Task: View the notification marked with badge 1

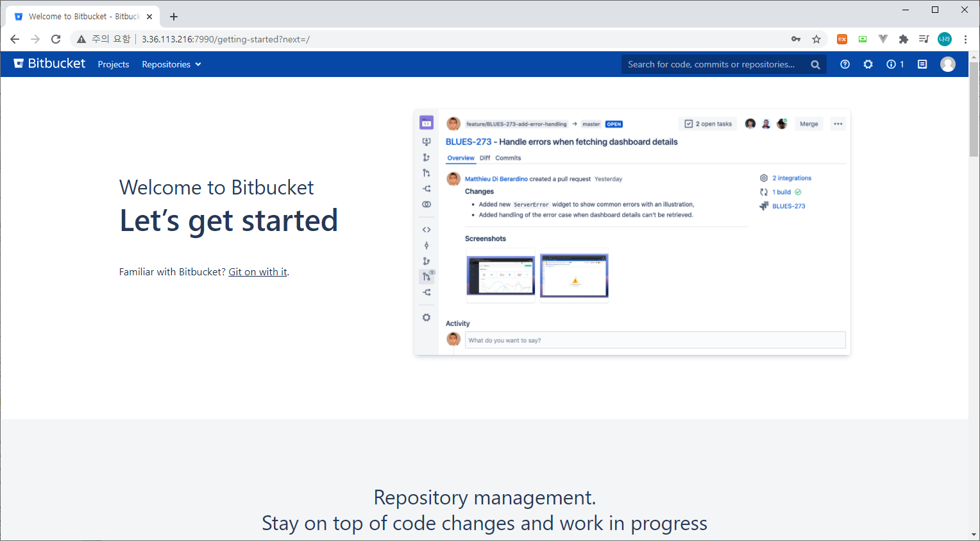Action: (x=895, y=64)
